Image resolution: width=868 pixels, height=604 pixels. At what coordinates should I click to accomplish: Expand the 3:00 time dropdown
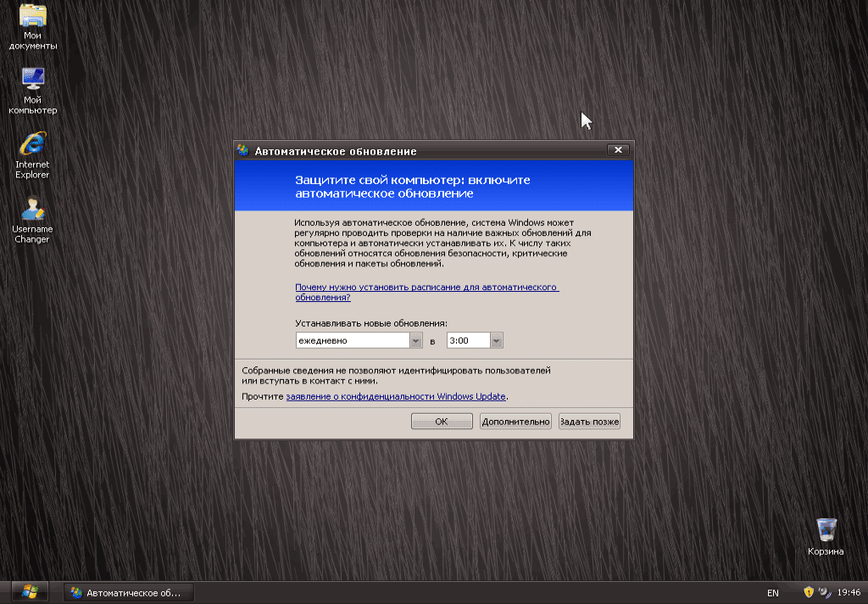pyautogui.click(x=496, y=340)
